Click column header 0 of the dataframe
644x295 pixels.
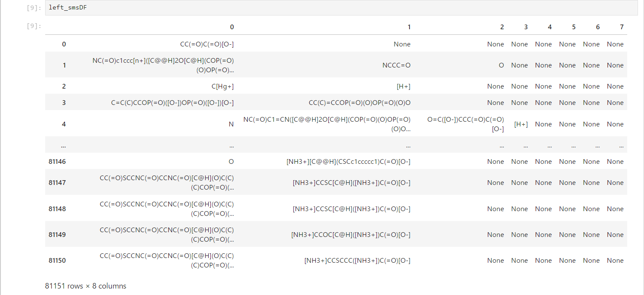(x=232, y=27)
